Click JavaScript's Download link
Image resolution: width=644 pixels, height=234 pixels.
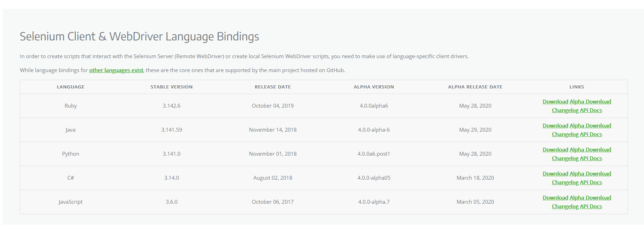(x=555, y=198)
